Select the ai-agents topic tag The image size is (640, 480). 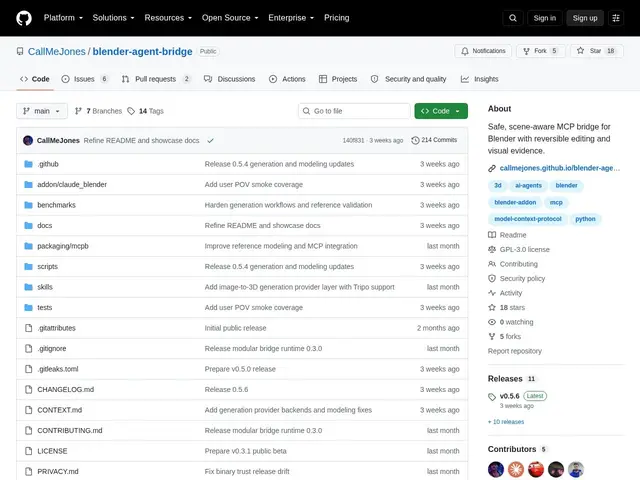[528, 186]
